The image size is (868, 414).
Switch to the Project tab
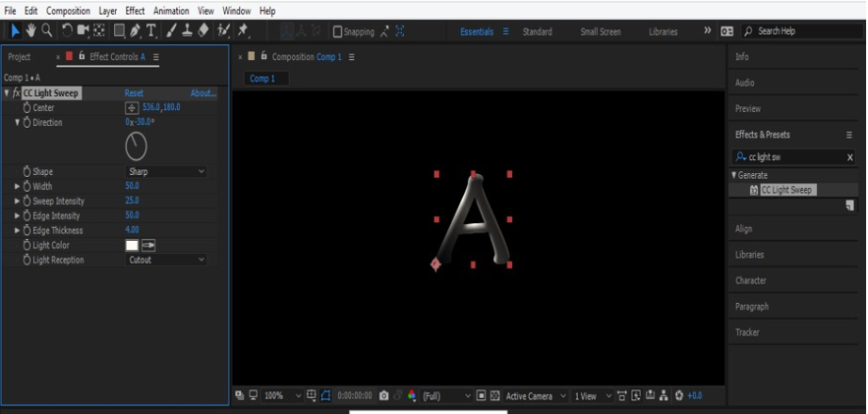pyautogui.click(x=20, y=57)
